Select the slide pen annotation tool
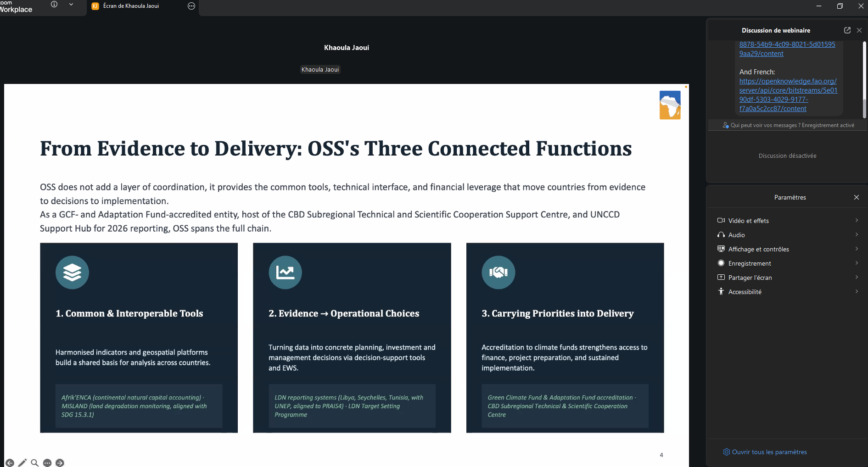 pyautogui.click(x=22, y=463)
